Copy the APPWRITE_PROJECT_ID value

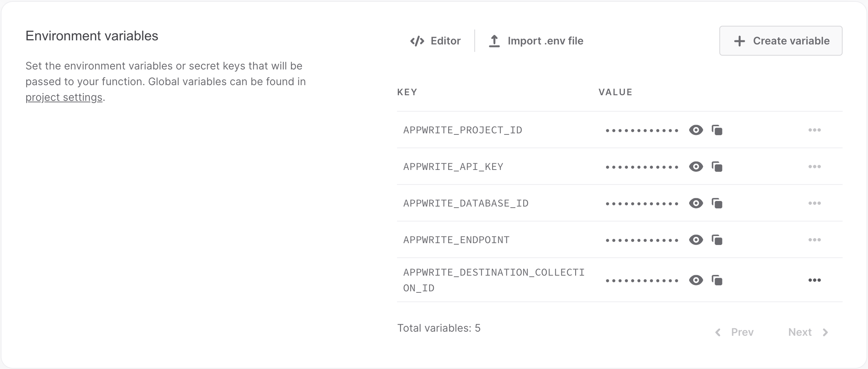pos(718,130)
